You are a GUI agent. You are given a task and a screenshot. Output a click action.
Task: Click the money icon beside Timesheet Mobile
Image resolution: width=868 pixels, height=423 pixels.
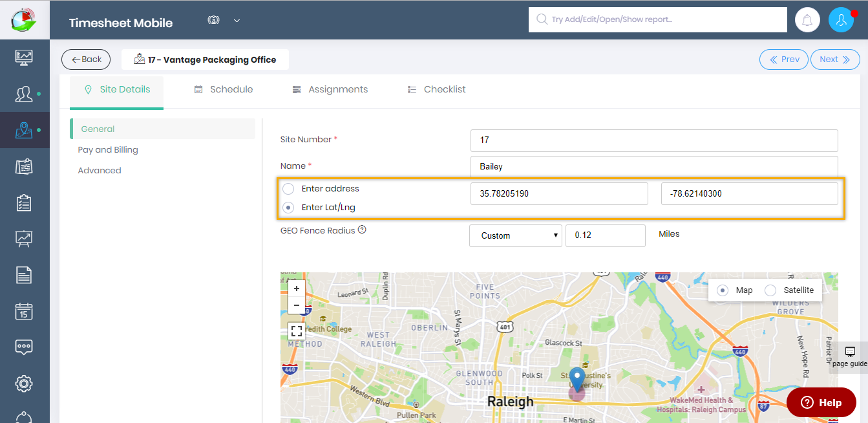(214, 20)
